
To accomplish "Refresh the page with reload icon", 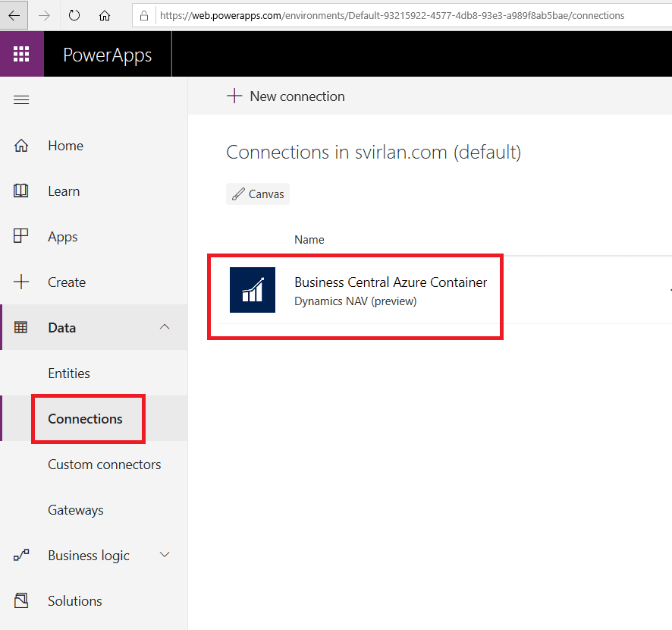I will point(74,16).
